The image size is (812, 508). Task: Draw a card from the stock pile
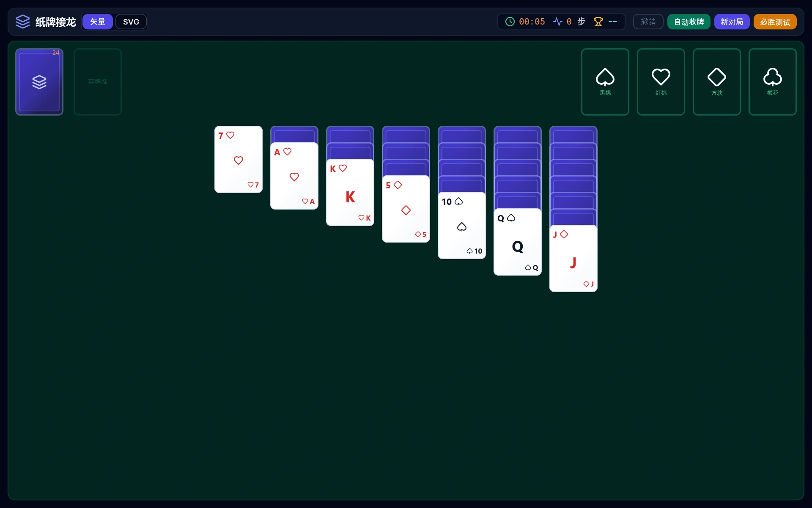39,82
